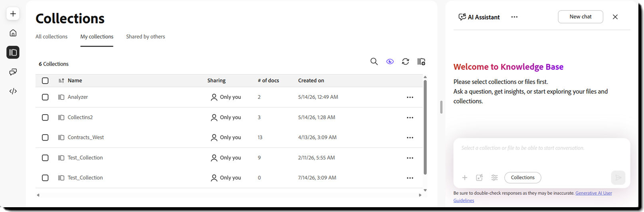Open more options for Test_Collection created 2/11/26
The image size is (644, 212).
[410, 158]
